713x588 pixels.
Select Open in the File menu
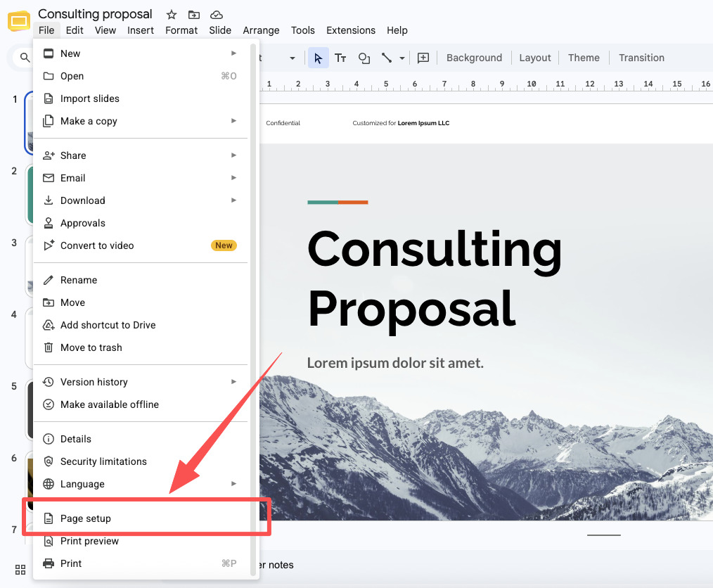[x=141, y=76]
